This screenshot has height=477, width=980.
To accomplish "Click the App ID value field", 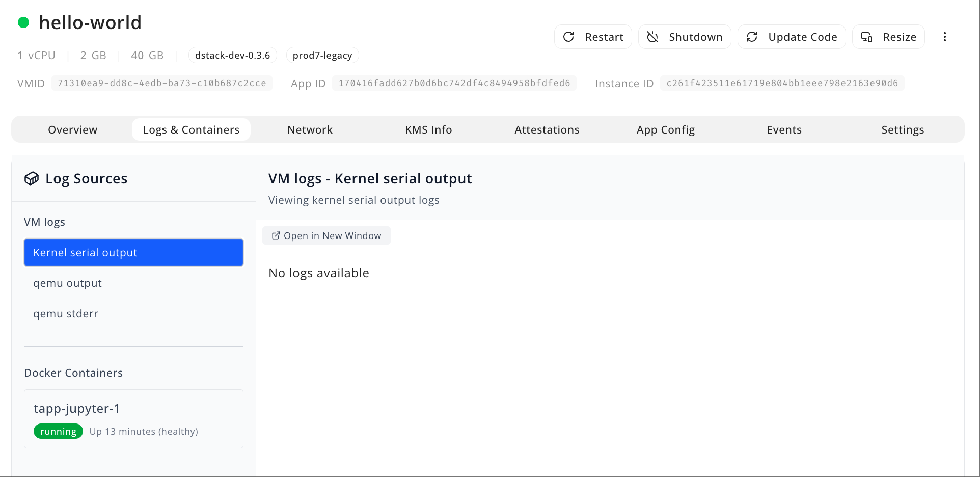I will (454, 83).
